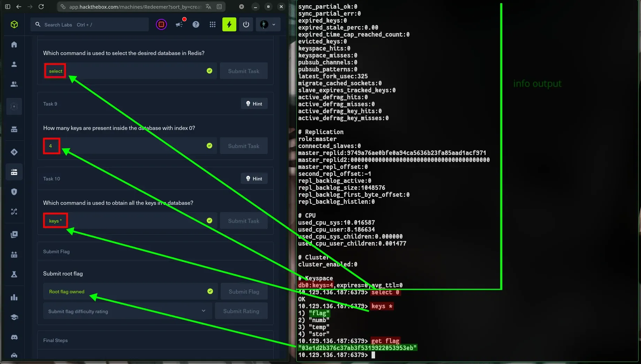
Task: Click the # Replication heading in terminal
Action: [x=321, y=132]
